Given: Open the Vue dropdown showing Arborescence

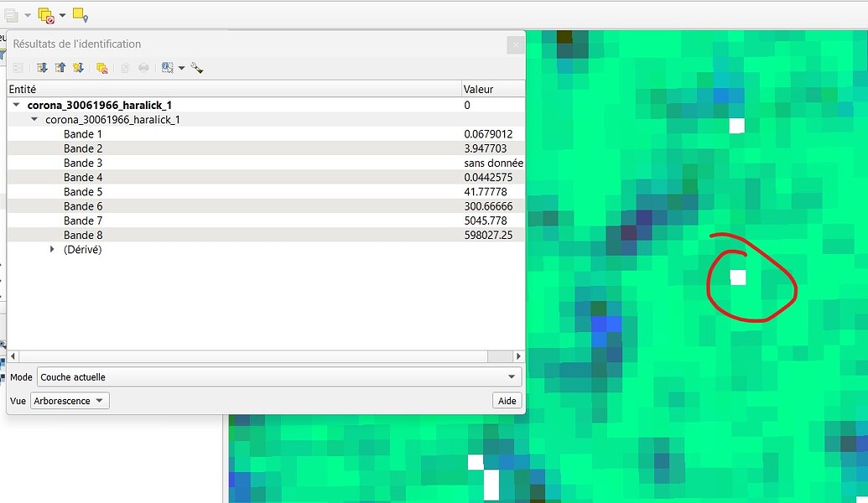Looking at the screenshot, I should pyautogui.click(x=69, y=401).
